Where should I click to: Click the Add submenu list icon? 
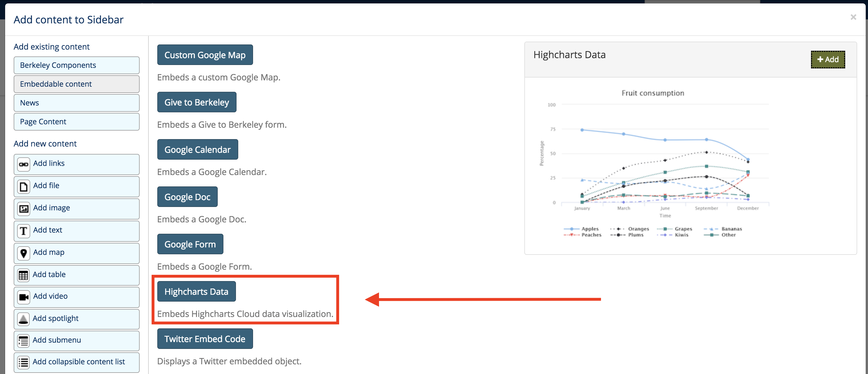click(x=23, y=341)
